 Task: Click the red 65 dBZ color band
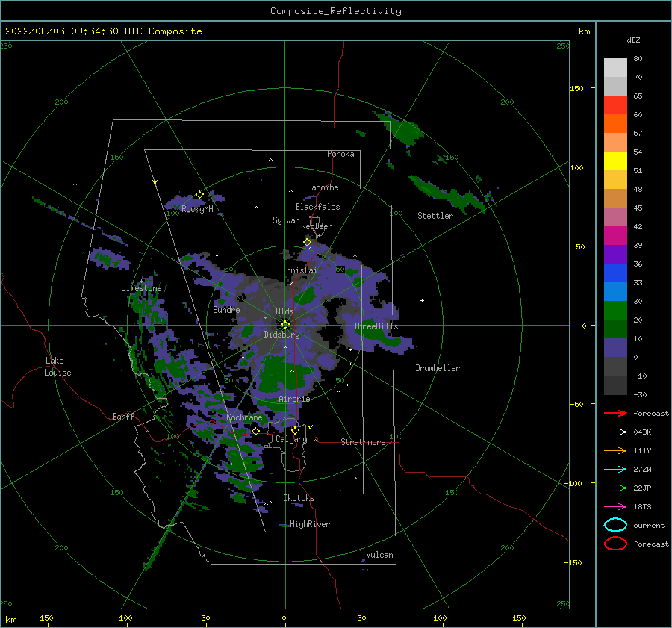pos(615,105)
